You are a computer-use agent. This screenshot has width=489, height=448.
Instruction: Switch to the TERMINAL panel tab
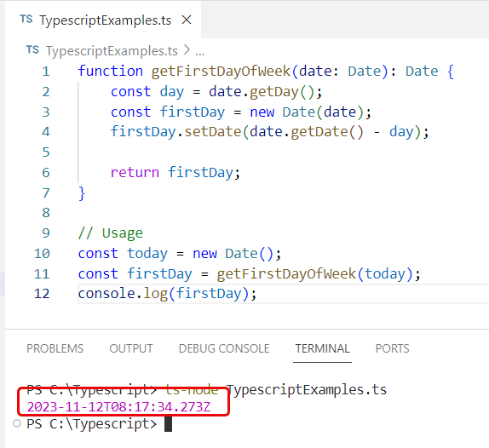coord(323,348)
